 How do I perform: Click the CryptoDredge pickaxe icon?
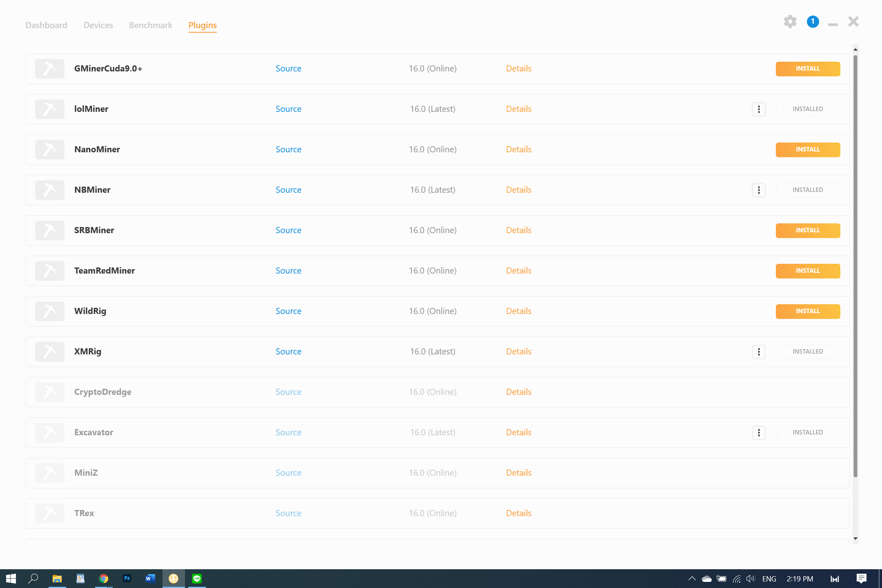pos(50,392)
